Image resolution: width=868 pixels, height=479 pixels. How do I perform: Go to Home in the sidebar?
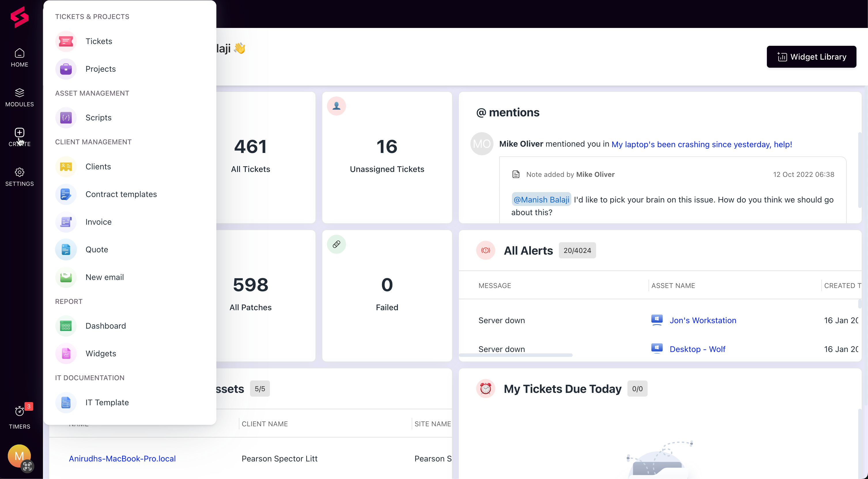[x=20, y=58]
